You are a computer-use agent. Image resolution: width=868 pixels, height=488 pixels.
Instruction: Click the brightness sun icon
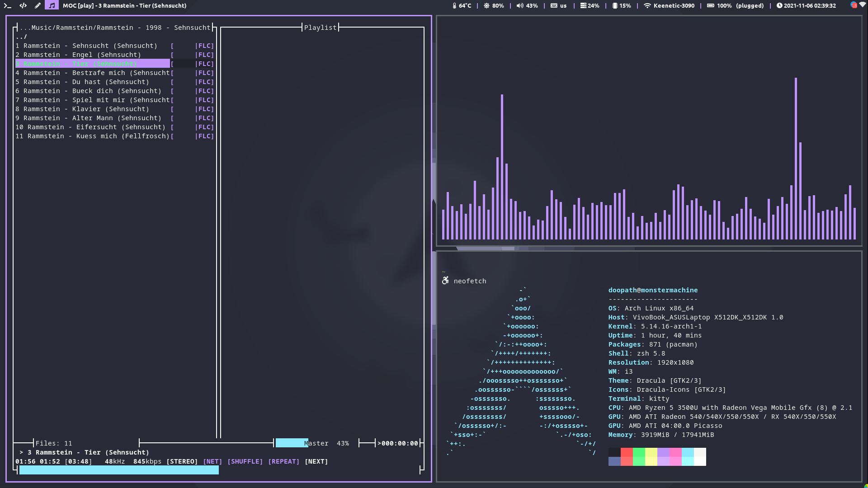486,5
